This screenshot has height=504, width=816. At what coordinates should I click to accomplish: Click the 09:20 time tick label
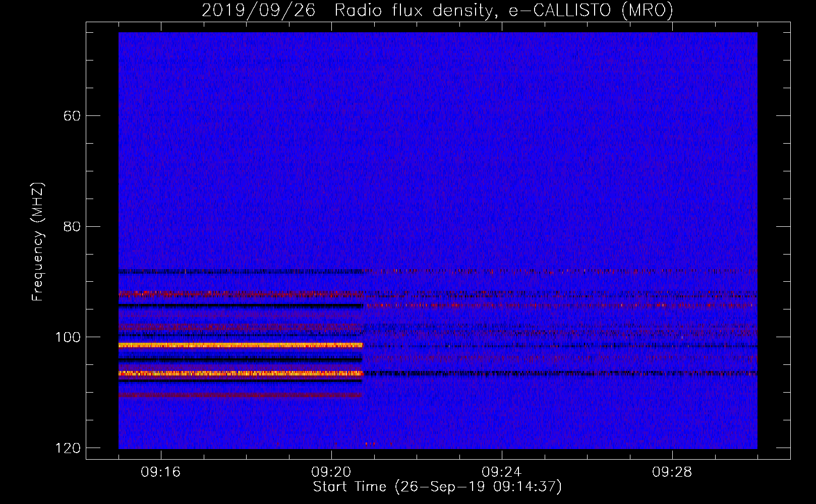point(331,472)
